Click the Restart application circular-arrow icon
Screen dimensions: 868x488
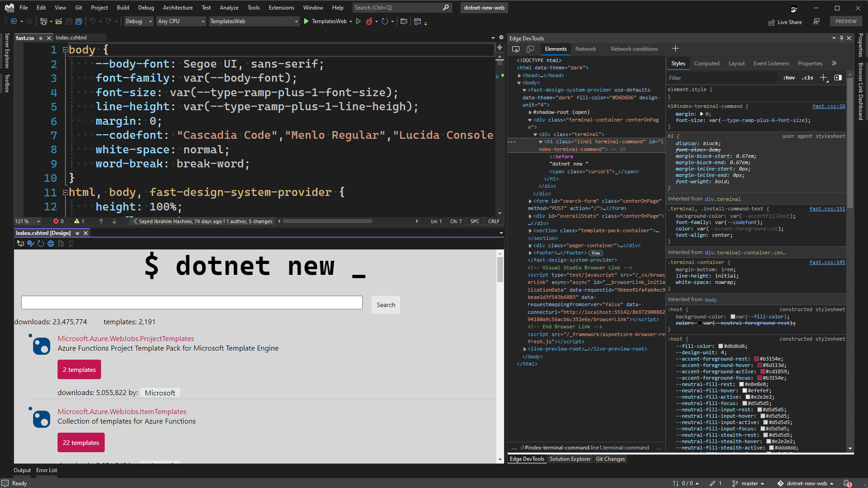coord(385,21)
